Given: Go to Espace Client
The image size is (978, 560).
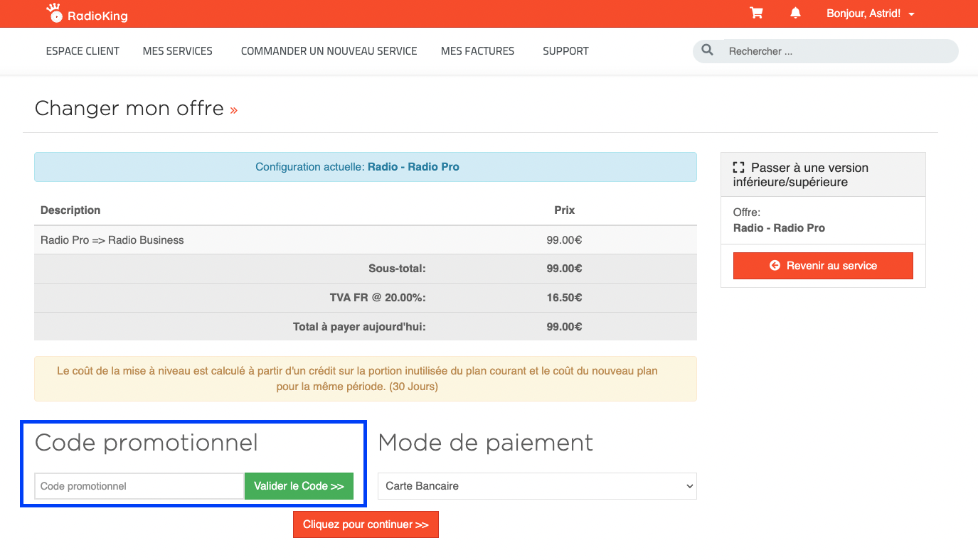Looking at the screenshot, I should tap(83, 51).
